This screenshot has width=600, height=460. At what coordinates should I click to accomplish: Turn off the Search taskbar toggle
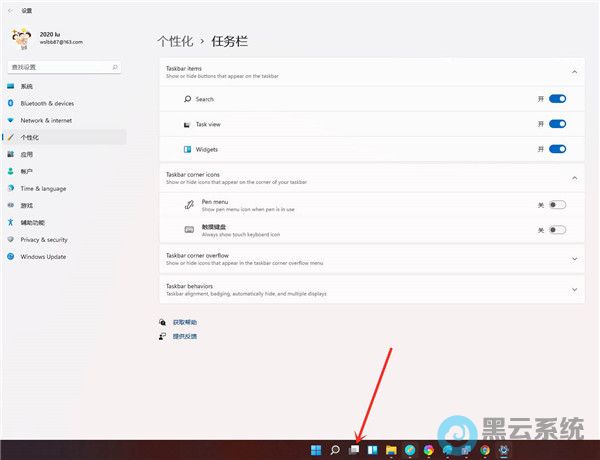click(557, 99)
